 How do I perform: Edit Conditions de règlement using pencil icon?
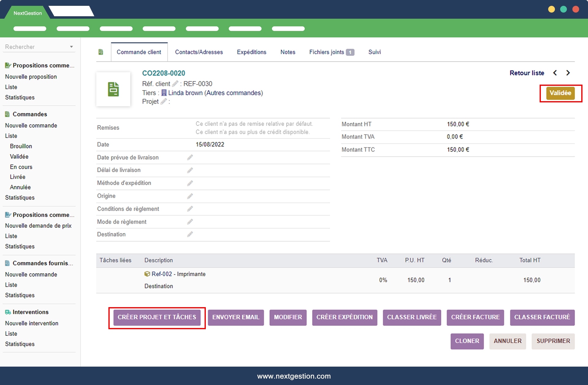190,209
